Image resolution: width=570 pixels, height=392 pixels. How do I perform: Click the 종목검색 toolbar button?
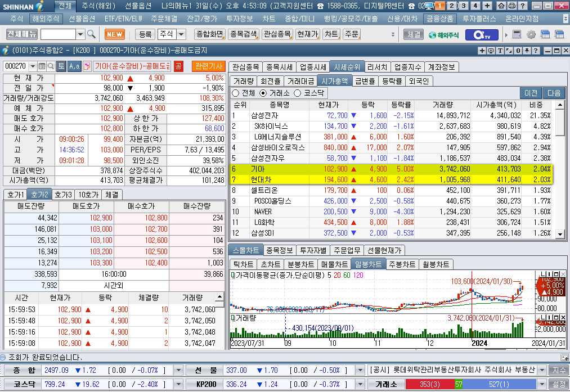point(244,34)
